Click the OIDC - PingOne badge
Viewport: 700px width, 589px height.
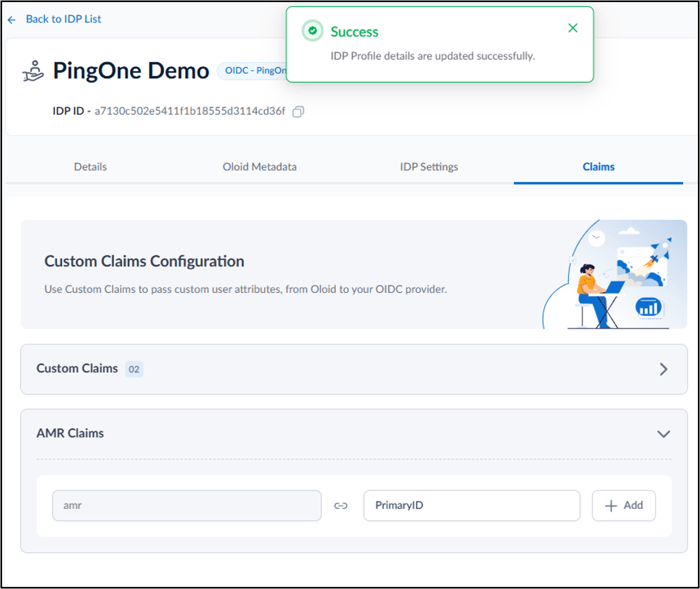pyautogui.click(x=252, y=70)
